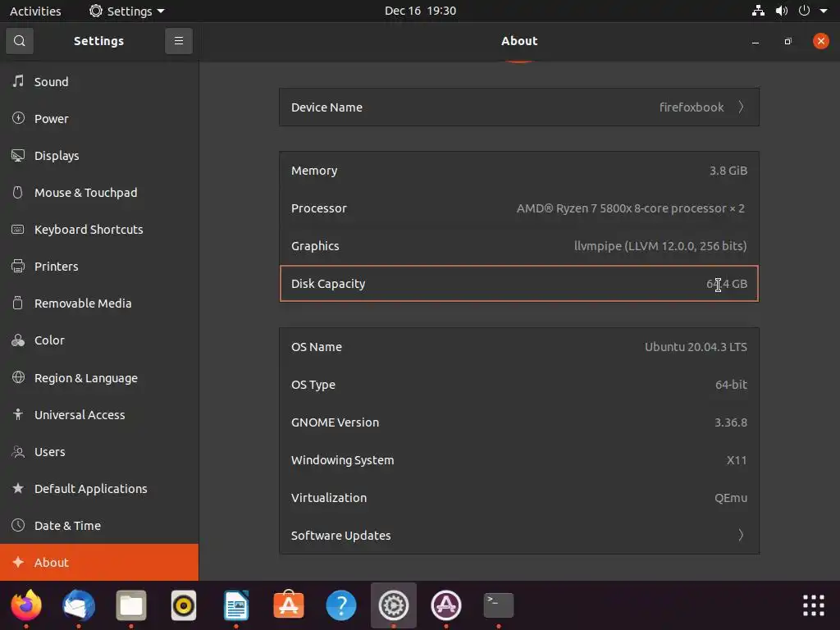Viewport: 840px width, 630px height.
Task: Click the Settings dock icon
Action: pyautogui.click(x=394, y=605)
